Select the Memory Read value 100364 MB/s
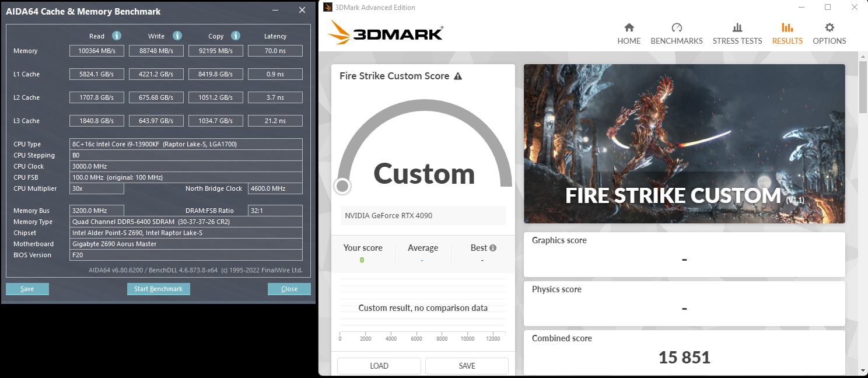This screenshot has width=868, height=378. (x=97, y=51)
